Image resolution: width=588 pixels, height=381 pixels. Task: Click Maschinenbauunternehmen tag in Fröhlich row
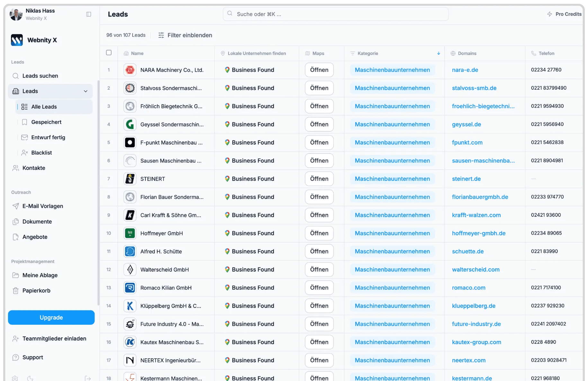tap(392, 106)
